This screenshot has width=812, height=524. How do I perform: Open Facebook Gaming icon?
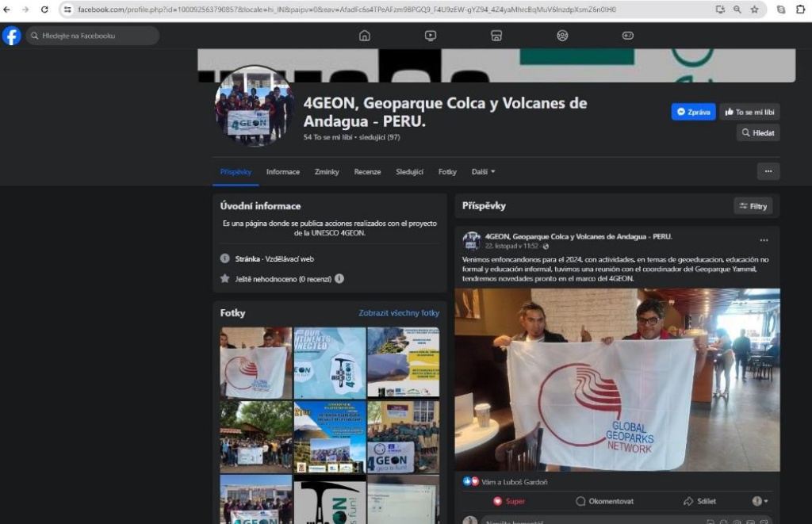(x=628, y=36)
